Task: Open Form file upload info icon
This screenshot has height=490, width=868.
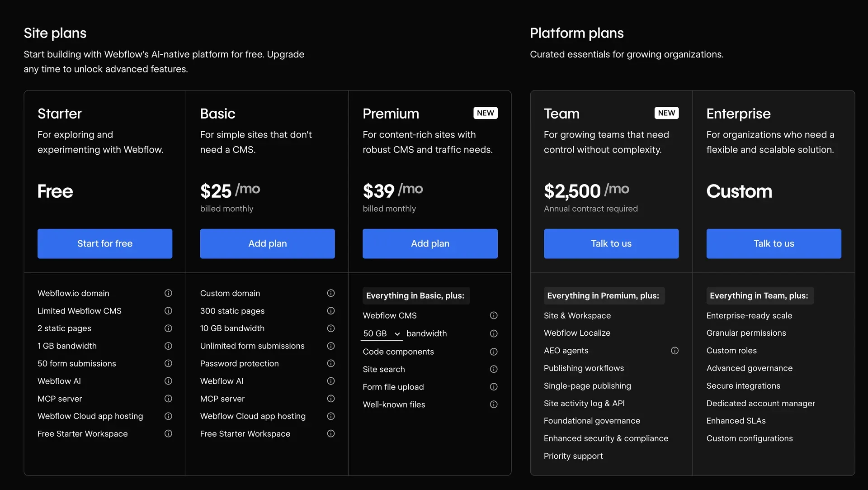Action: point(494,387)
